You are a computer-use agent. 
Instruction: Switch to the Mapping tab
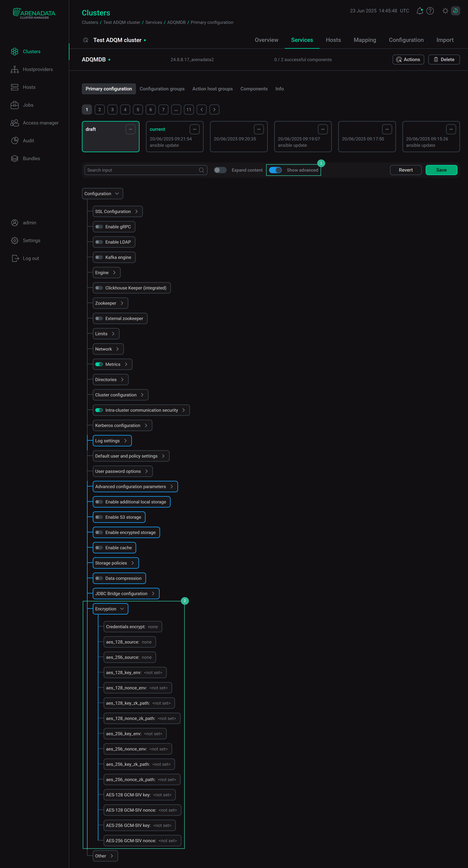[x=365, y=40]
